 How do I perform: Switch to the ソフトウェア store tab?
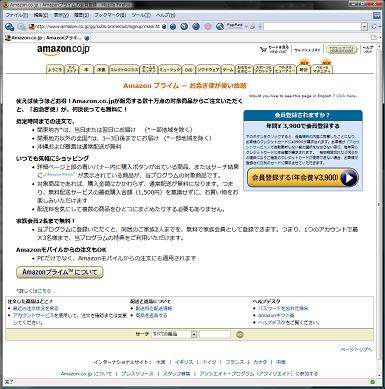[208, 69]
